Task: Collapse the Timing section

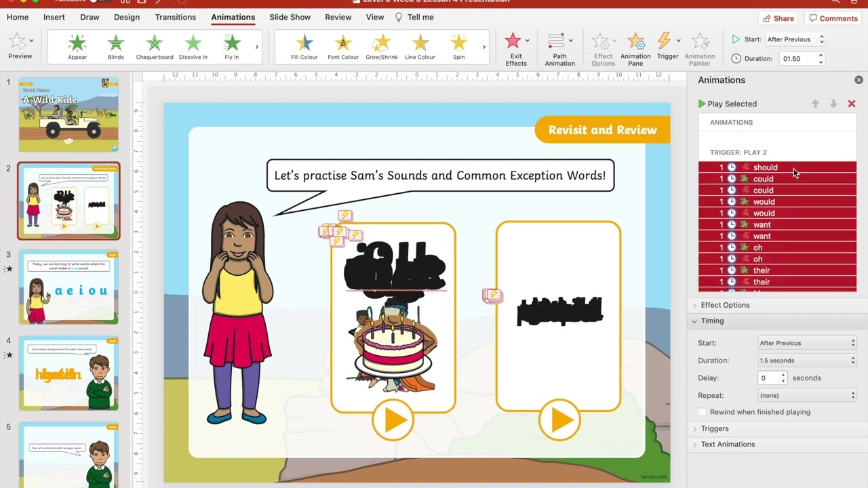Action: [x=711, y=321]
